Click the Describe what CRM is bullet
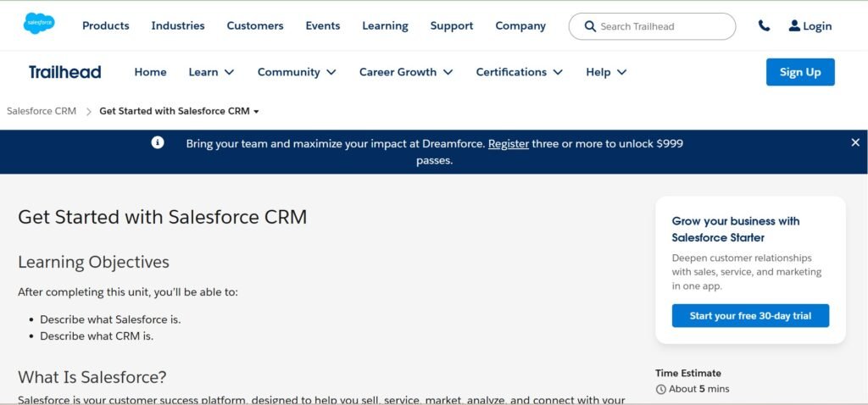This screenshot has height=405, width=868. coord(97,336)
